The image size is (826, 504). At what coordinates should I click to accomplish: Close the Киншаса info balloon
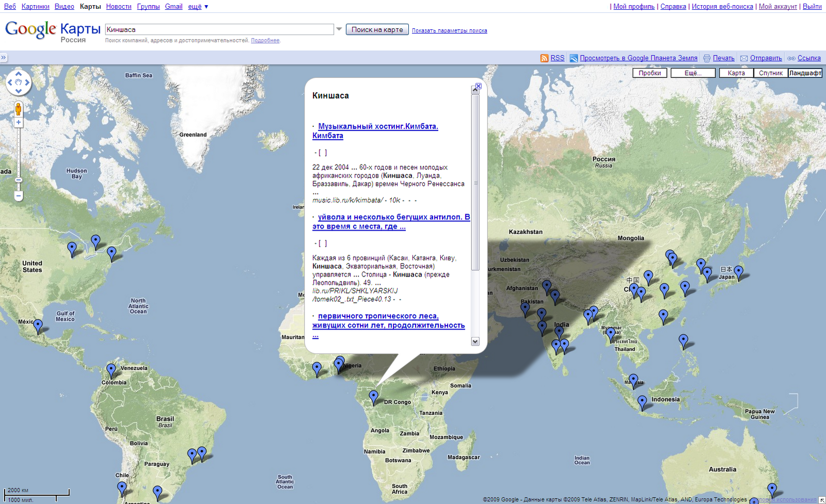point(479,86)
